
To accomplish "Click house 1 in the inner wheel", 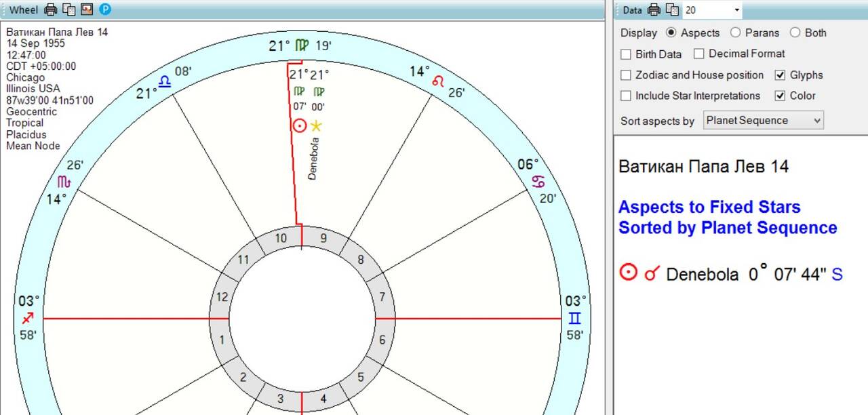I will pyautogui.click(x=221, y=340).
